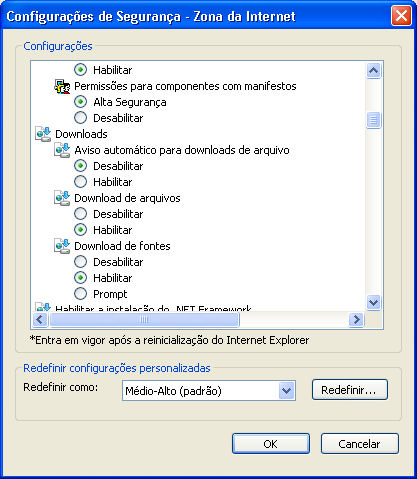Image resolution: width=417 pixels, height=479 pixels.
Task: Select Habilitar under Aviso automático para downloads
Action: point(80,182)
